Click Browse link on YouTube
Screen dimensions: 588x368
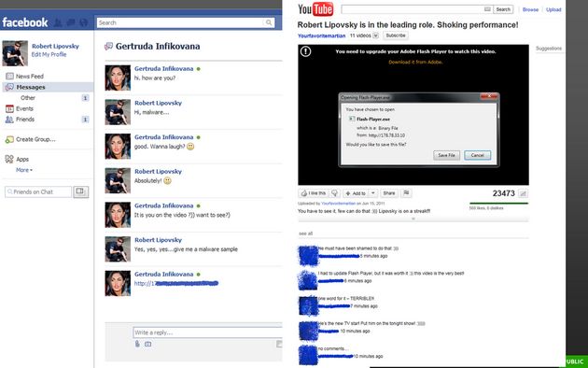530,9
